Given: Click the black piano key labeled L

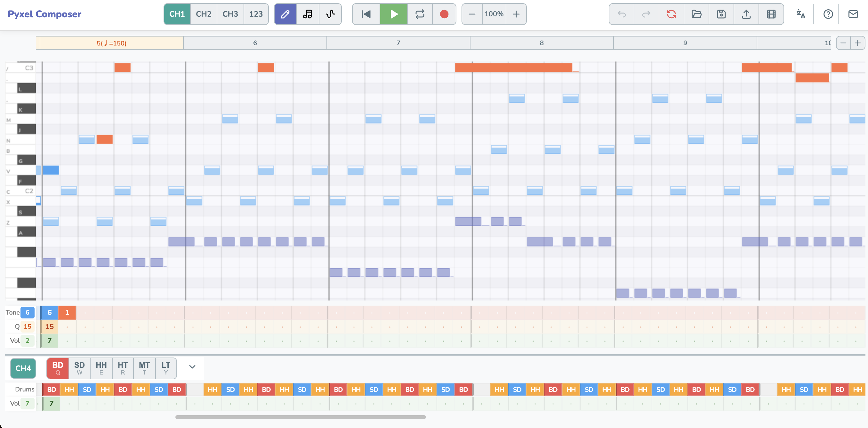Looking at the screenshot, I should 26,88.
